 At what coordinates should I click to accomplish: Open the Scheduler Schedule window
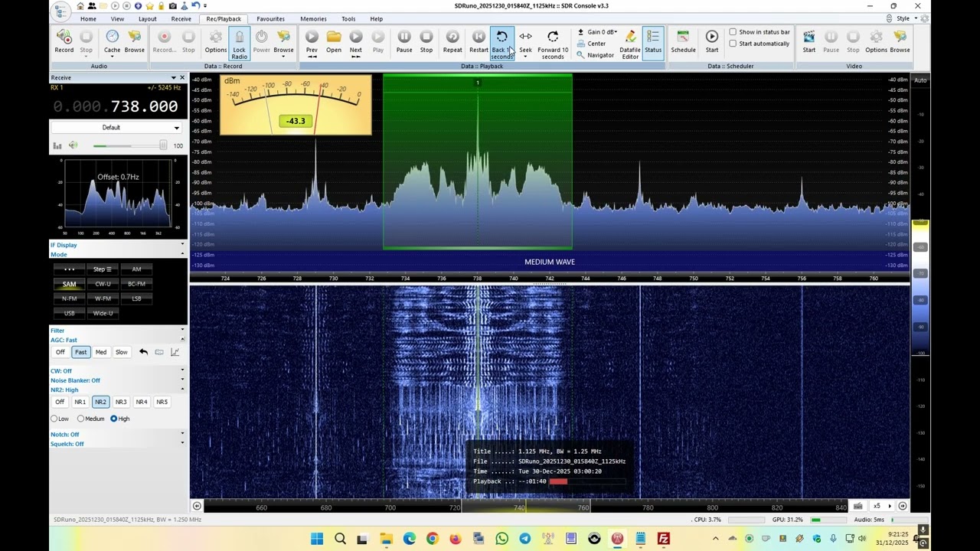click(683, 42)
